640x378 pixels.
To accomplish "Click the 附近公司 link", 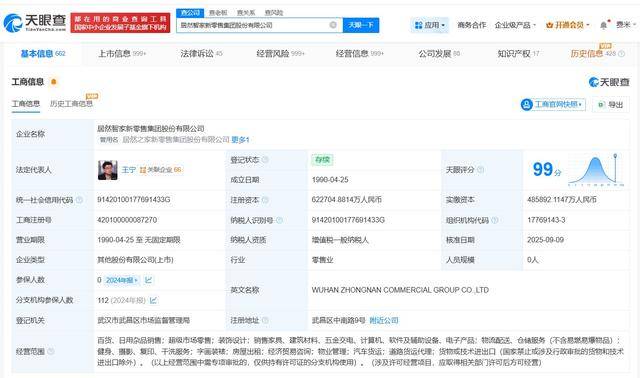I will point(384,320).
